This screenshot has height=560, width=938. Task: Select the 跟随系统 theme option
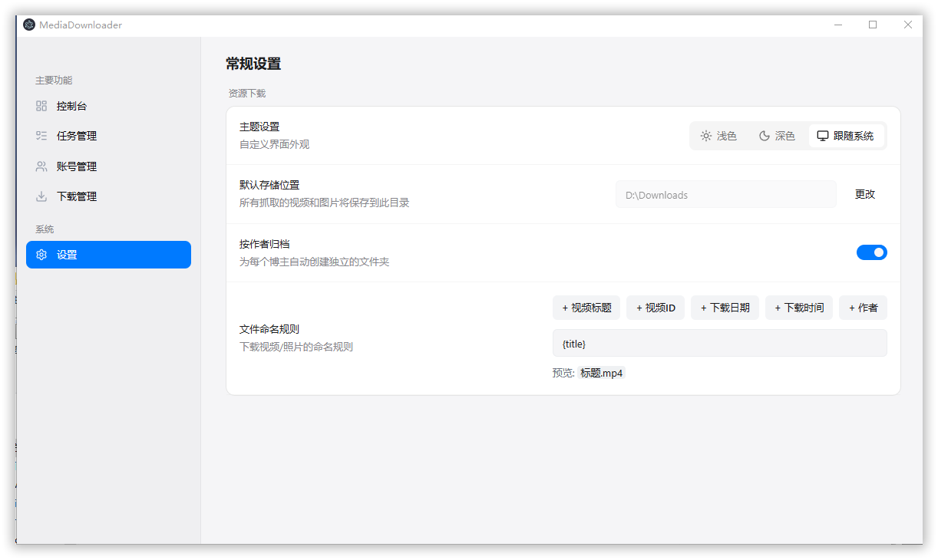click(x=846, y=136)
